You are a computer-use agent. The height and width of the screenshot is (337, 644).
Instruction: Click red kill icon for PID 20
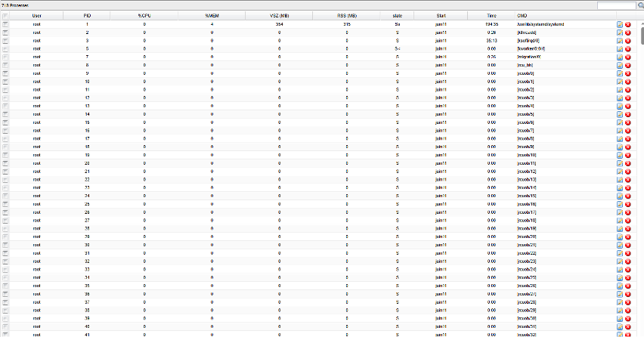[x=628, y=163]
